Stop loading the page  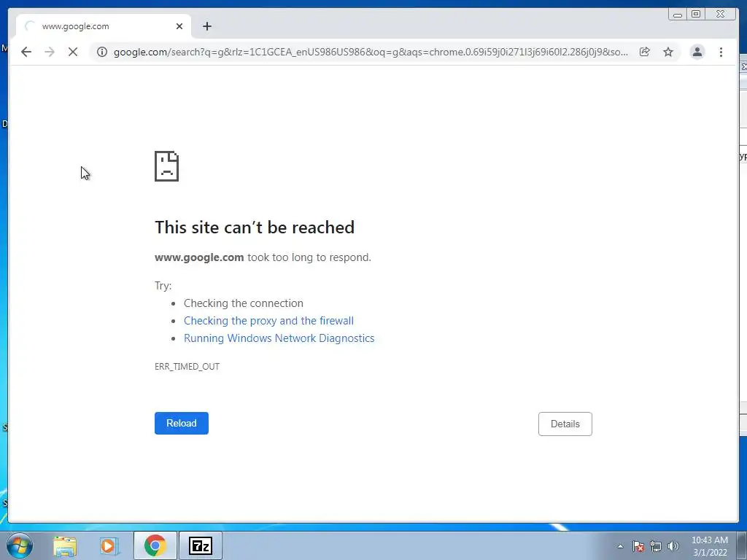(73, 52)
